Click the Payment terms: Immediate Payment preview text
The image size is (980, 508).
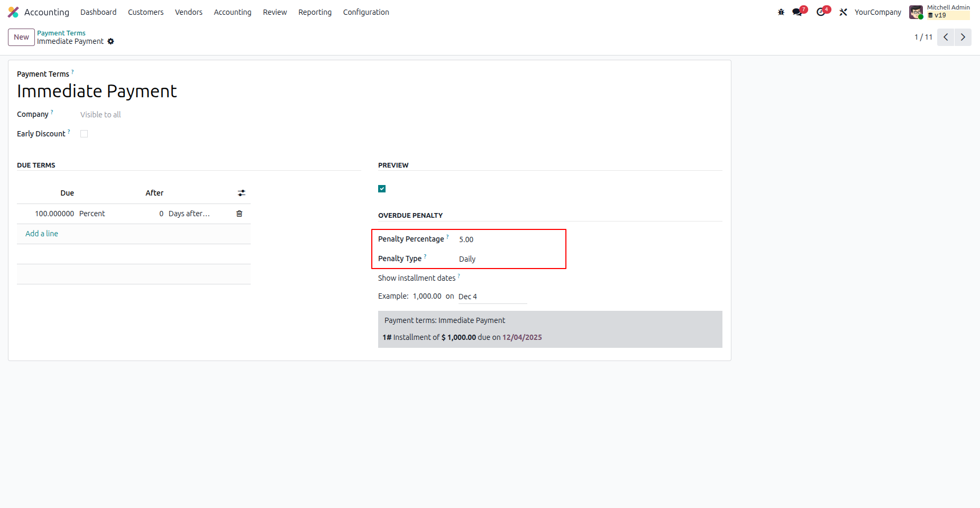click(445, 320)
